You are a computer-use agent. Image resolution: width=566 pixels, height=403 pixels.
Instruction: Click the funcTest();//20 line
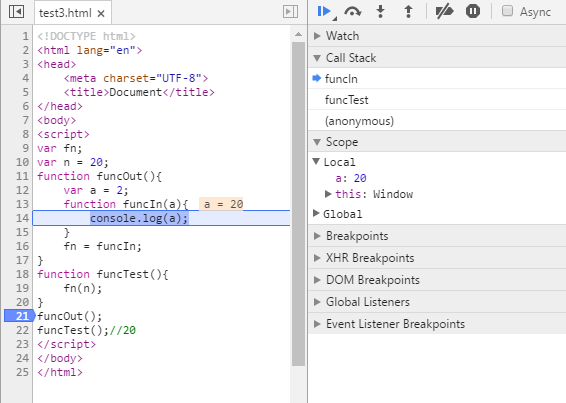pos(87,330)
